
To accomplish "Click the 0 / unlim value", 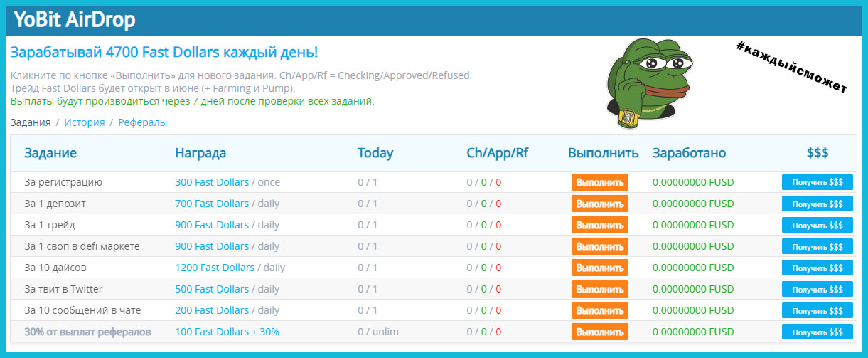I will [x=378, y=332].
